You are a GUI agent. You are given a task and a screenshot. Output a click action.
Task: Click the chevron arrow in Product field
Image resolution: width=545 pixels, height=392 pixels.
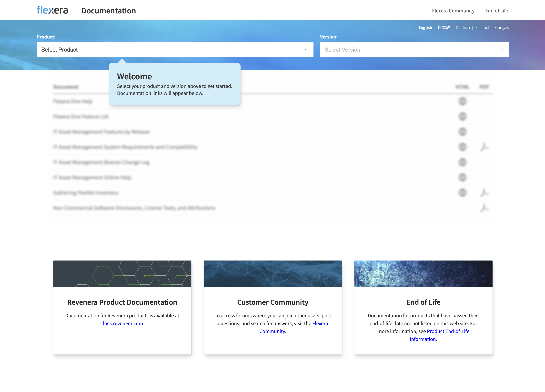click(306, 50)
